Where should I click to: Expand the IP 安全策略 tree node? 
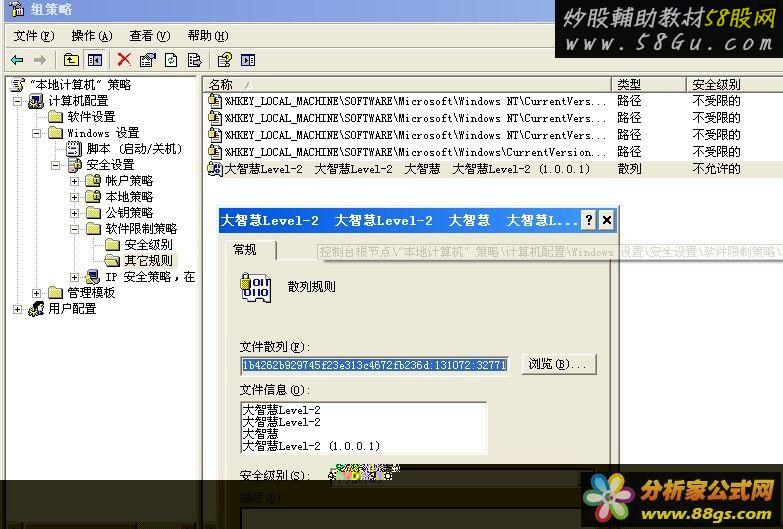click(x=74, y=277)
